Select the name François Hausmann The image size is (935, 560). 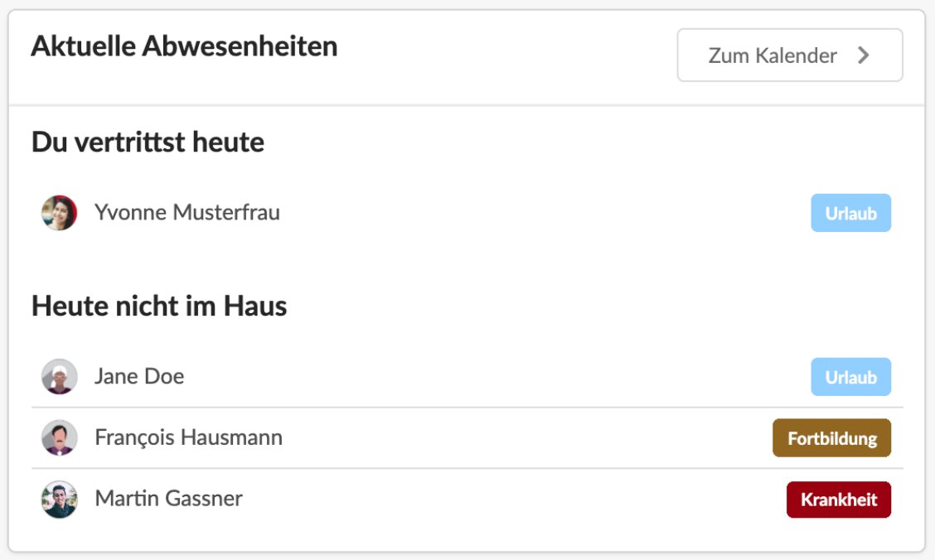point(188,437)
